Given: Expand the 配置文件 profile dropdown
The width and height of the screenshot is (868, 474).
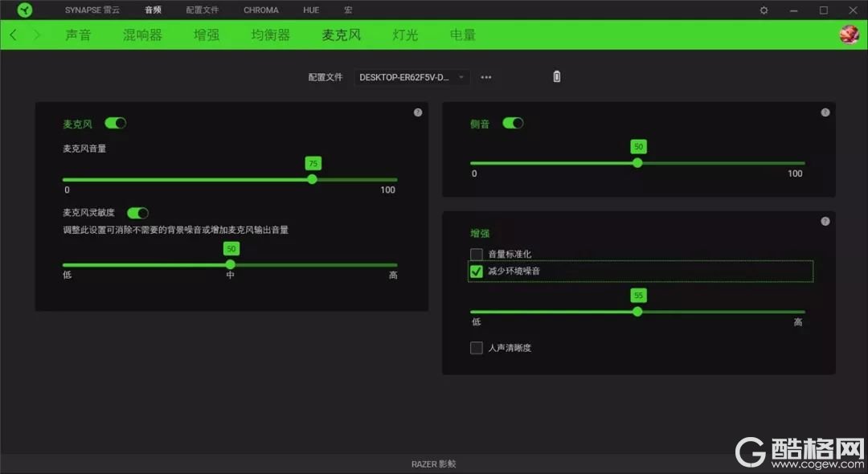Looking at the screenshot, I should [411, 77].
